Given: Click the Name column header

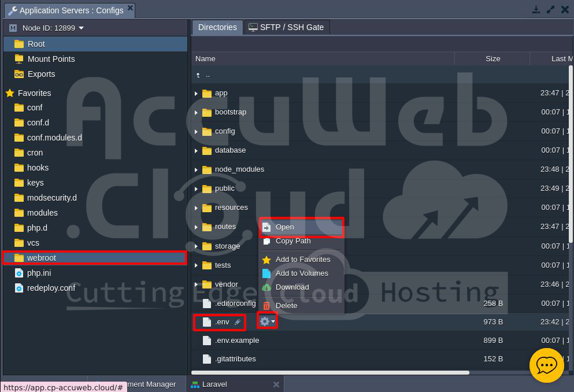Looking at the screenshot, I should click(x=205, y=58).
